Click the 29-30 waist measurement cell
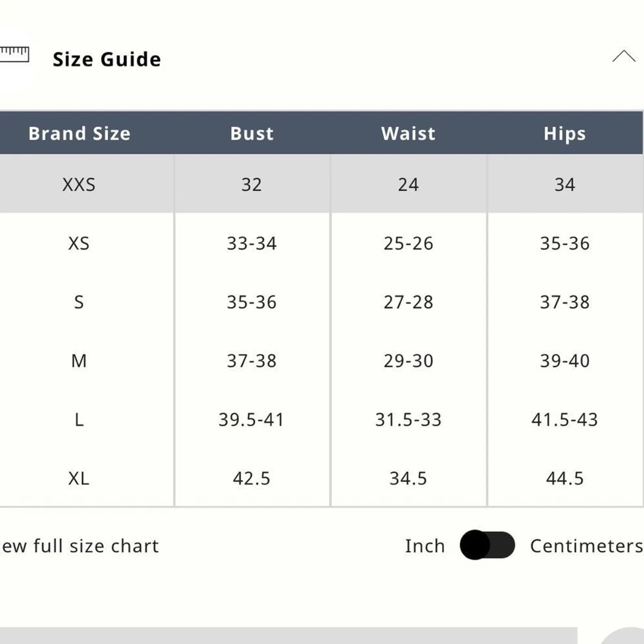 [x=408, y=361]
